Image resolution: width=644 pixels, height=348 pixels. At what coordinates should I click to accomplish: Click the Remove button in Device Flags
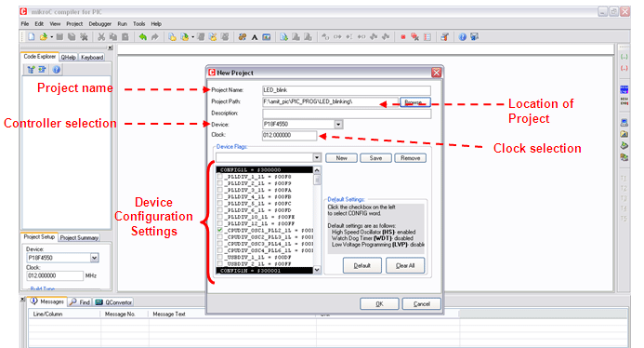pyautogui.click(x=411, y=158)
